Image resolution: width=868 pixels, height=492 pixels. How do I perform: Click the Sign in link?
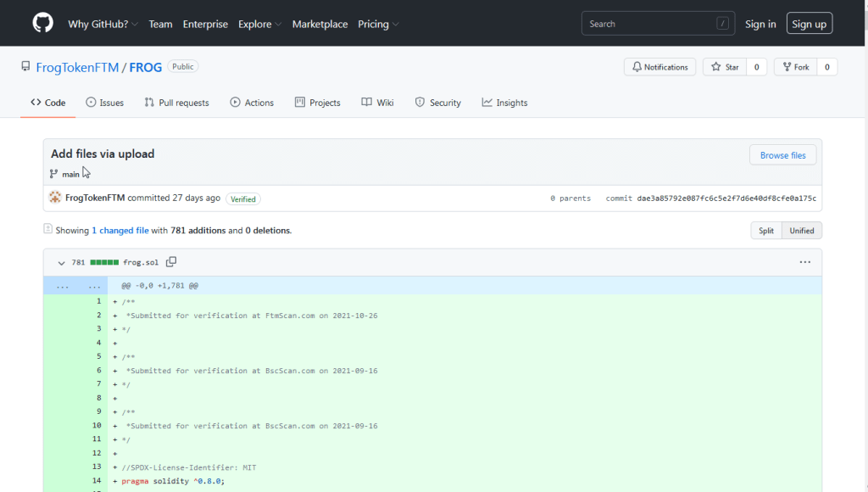(x=760, y=24)
